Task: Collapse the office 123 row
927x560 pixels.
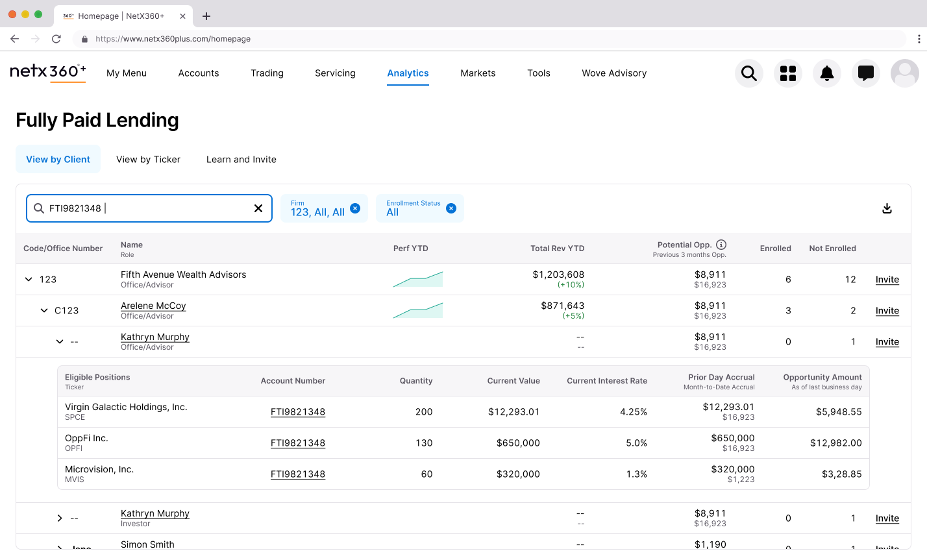Action: pos(29,280)
